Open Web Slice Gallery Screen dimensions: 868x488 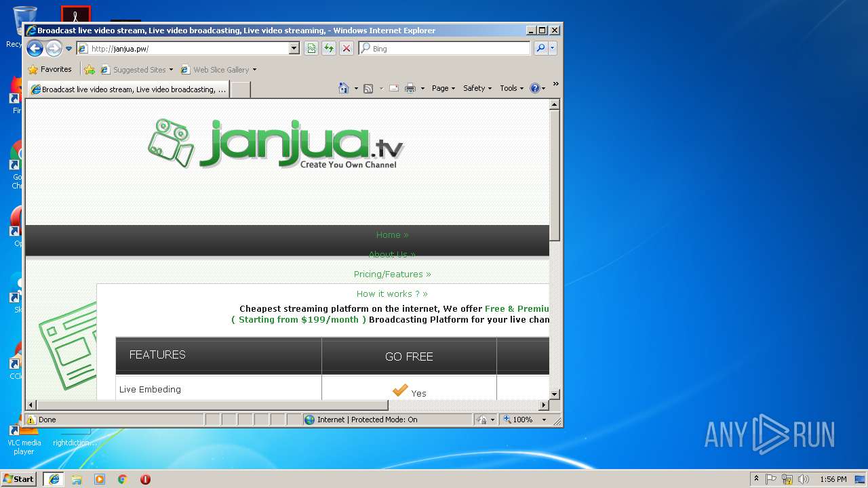(x=218, y=69)
